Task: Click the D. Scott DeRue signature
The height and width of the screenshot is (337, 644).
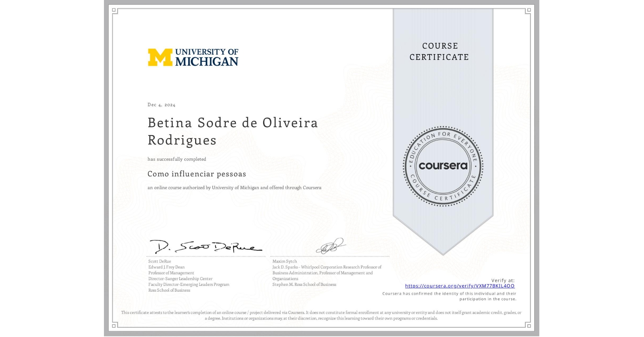Action: (x=206, y=247)
